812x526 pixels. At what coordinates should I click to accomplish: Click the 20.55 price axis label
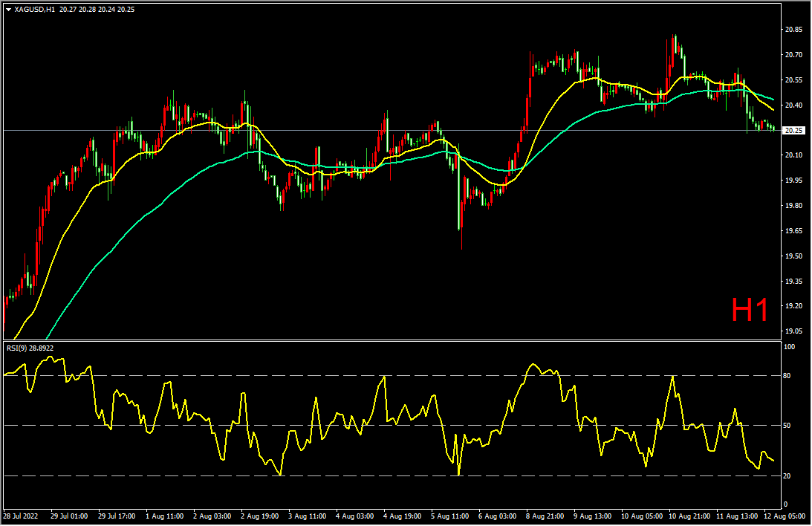794,80
